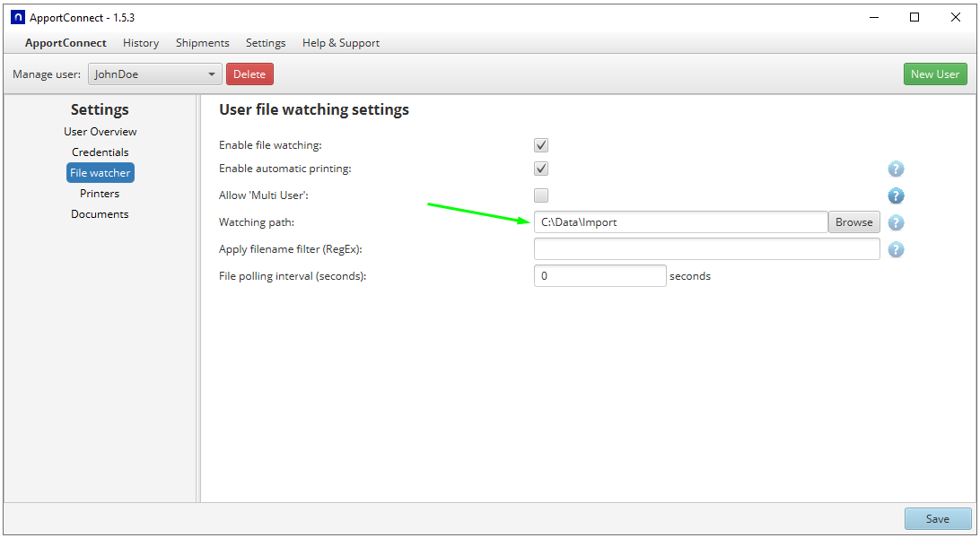
Task: Click Browse to choose watching path
Action: pyautogui.click(x=853, y=222)
